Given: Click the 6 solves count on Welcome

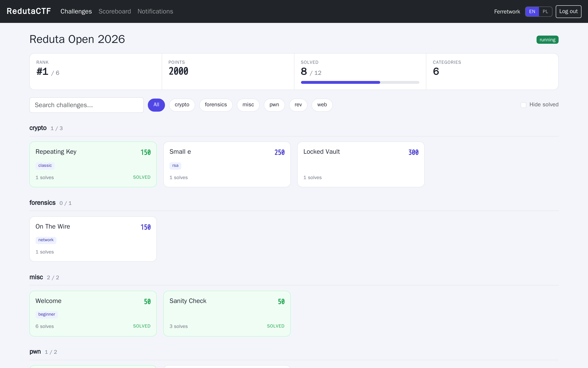Looking at the screenshot, I should [x=45, y=326].
